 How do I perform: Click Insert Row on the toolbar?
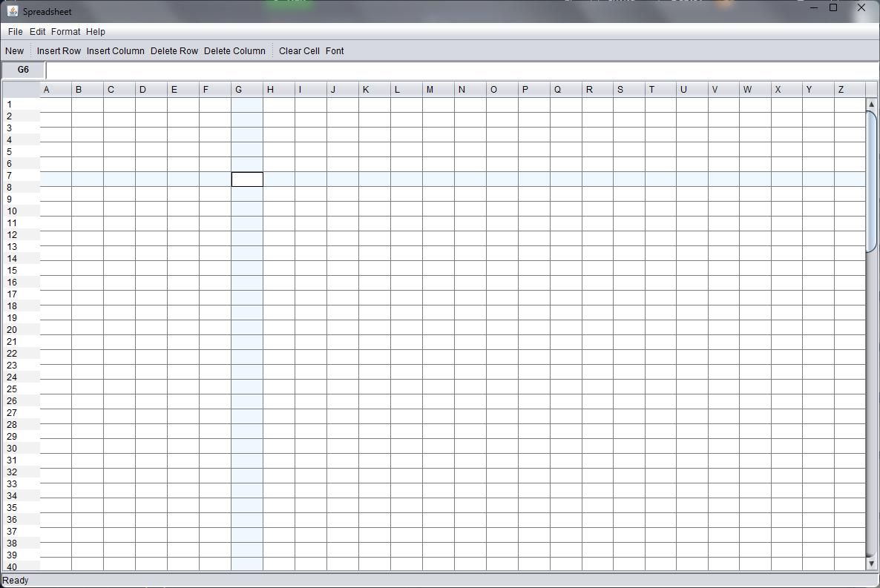(x=59, y=50)
